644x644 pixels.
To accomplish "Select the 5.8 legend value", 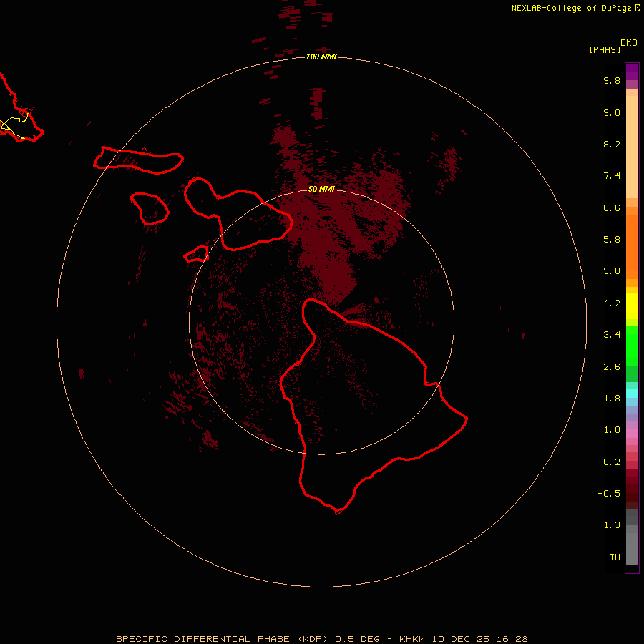I will pyautogui.click(x=612, y=240).
